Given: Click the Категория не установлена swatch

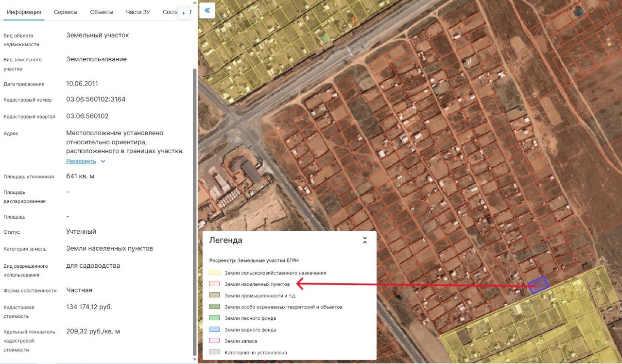Looking at the screenshot, I should (x=214, y=352).
